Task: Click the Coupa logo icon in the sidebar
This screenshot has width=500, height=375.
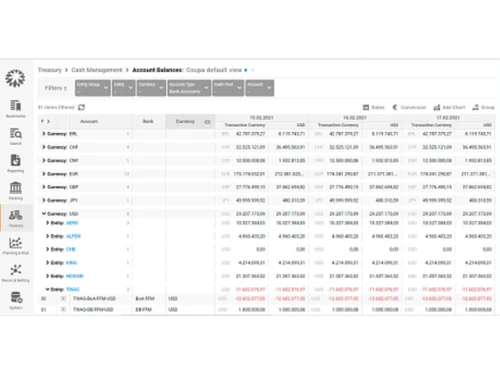Action: tap(15, 78)
